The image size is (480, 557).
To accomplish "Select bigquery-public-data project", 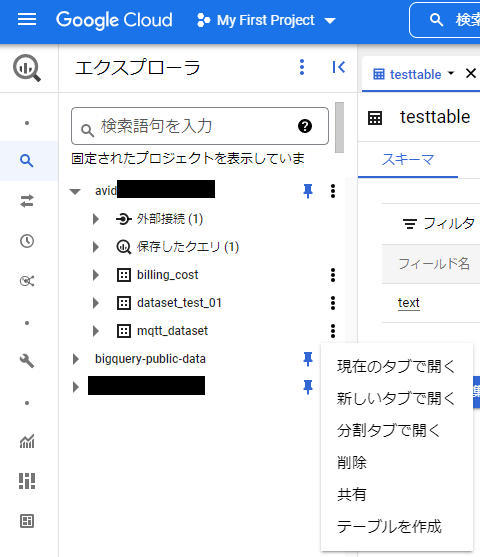I will click(150, 359).
